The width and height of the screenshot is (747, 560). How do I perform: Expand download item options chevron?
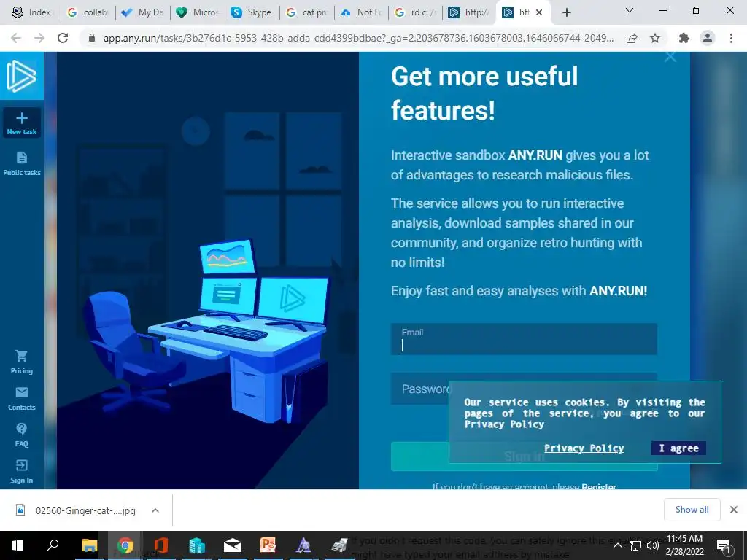coord(155,510)
